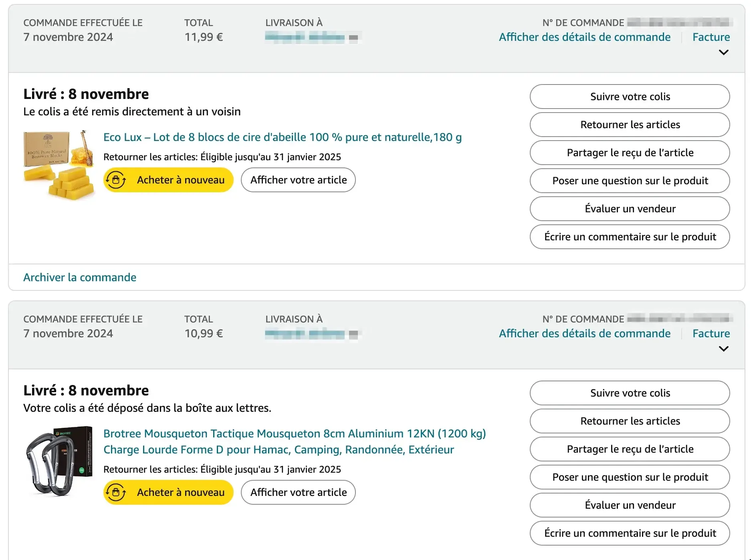The width and height of the screenshot is (751, 560).
Task: Open the Facture link for the 11,99 € order
Action: coord(711,37)
